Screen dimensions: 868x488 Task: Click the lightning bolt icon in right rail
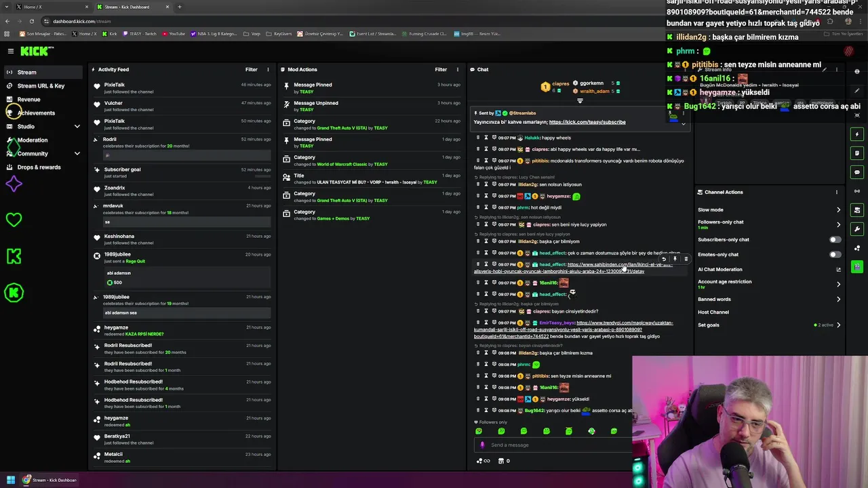coord(857,134)
